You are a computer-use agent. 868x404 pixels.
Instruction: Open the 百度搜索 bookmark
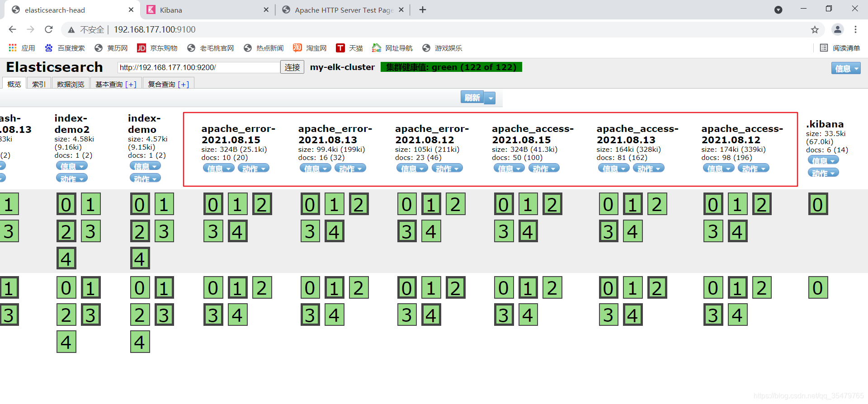pos(65,48)
